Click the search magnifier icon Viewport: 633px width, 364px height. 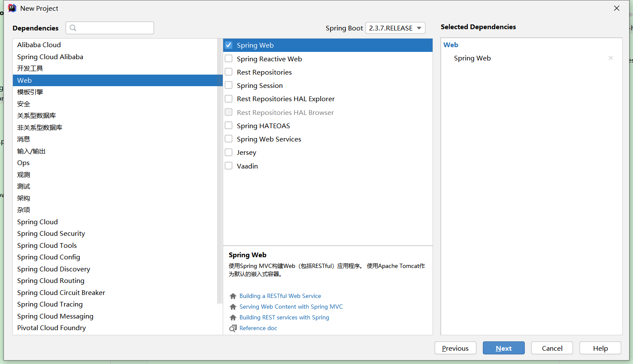pyautogui.click(x=73, y=28)
